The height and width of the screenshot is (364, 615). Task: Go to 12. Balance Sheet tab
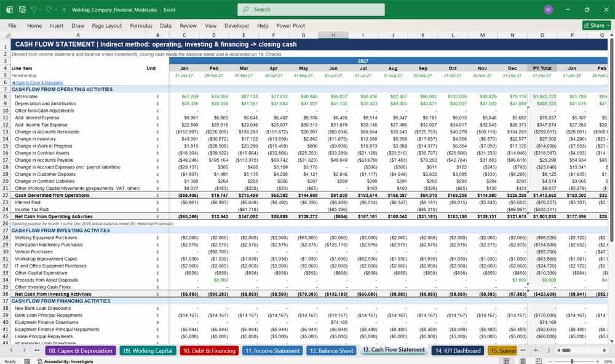click(331, 350)
